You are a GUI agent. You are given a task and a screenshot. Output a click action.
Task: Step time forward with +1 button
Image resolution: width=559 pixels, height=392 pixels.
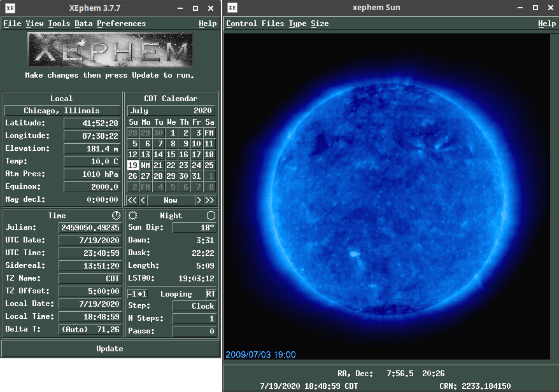pos(142,294)
